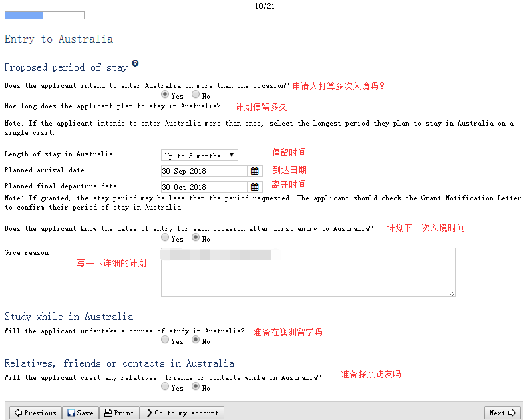523x420 pixels.
Task: Click the Print button with printer icon
Action: [120, 413]
